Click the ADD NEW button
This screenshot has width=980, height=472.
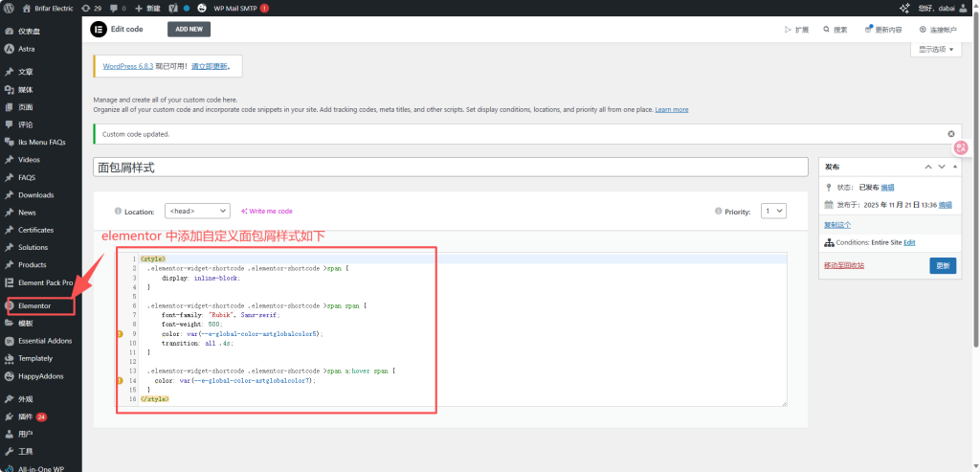click(189, 29)
